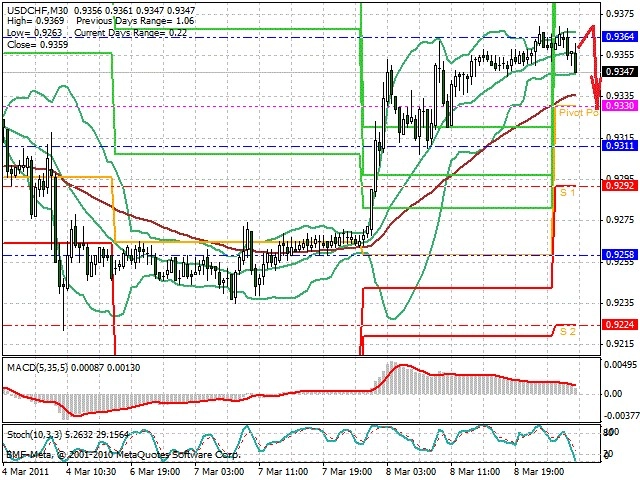640x480 pixels.
Task: Click the red down arrow forecast marker
Action: point(591,67)
